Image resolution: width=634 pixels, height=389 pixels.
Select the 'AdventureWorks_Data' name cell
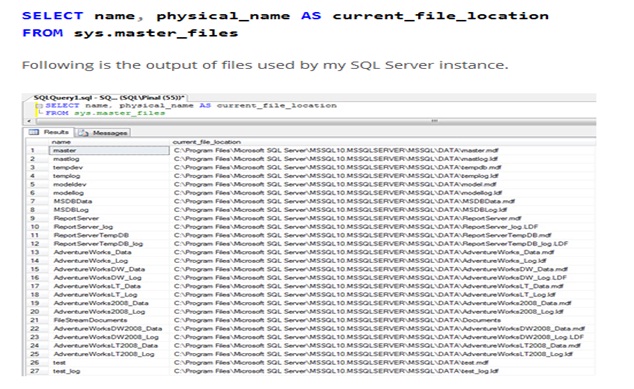[109, 252]
